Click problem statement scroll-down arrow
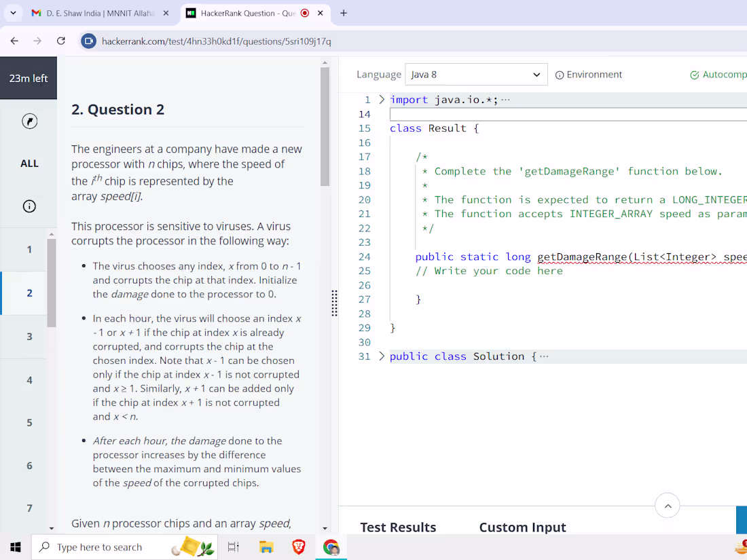Viewport: 747px width, 560px height. tap(325, 528)
